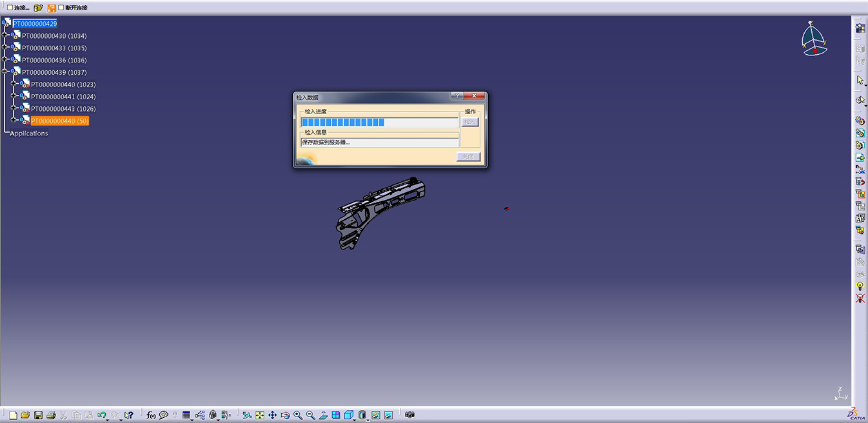Expand the PT0000000443 (1026) node
The width and height of the screenshot is (868, 423).
14,108
